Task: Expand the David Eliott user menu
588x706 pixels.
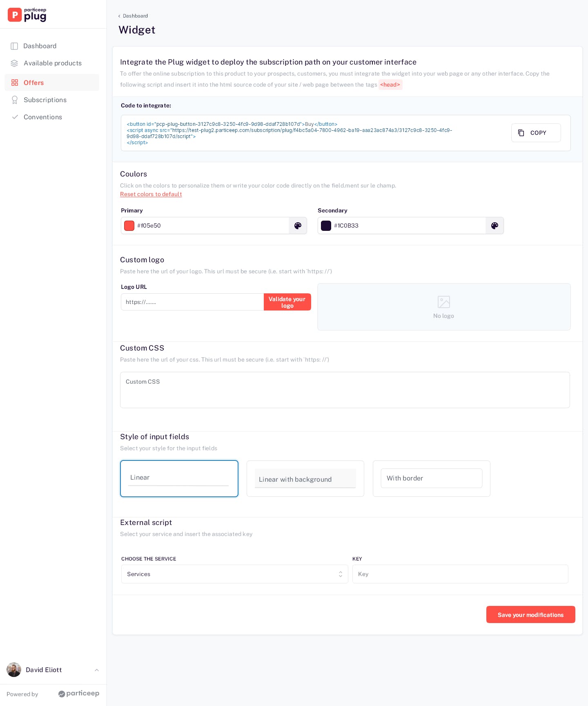Action: [x=96, y=670]
